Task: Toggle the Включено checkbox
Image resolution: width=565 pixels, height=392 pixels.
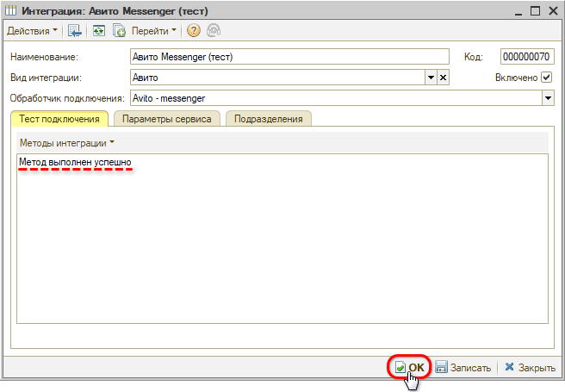Action: click(546, 78)
